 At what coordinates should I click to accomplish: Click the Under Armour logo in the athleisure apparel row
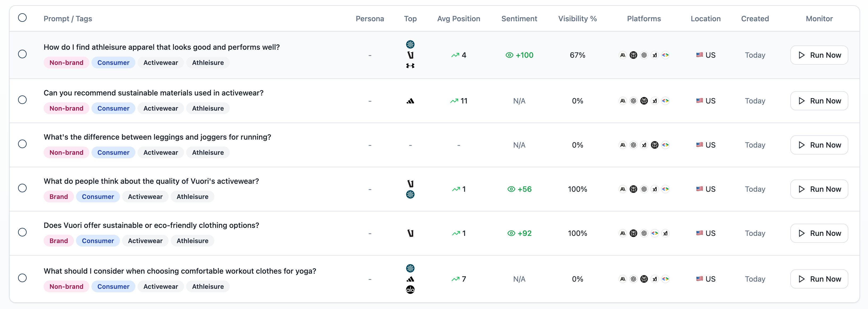[410, 66]
